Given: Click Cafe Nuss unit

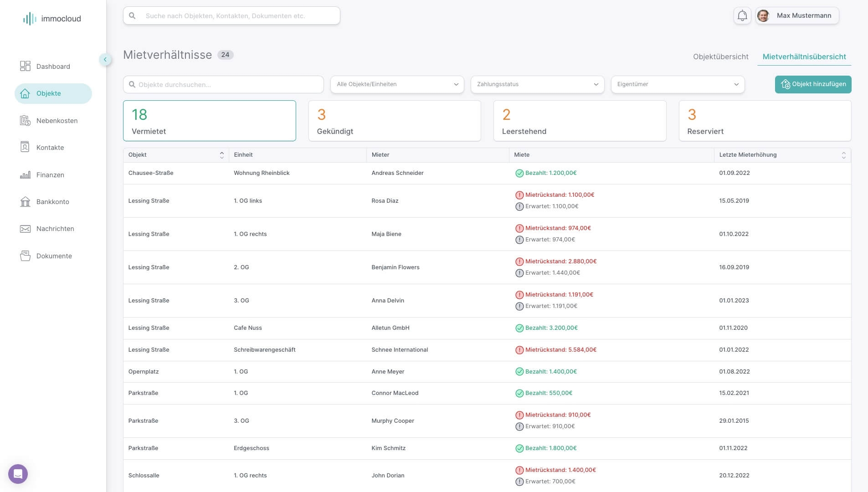Looking at the screenshot, I should click(x=248, y=328).
